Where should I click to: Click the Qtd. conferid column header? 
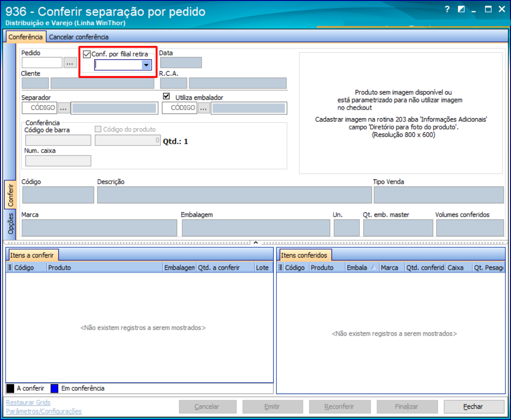click(425, 267)
